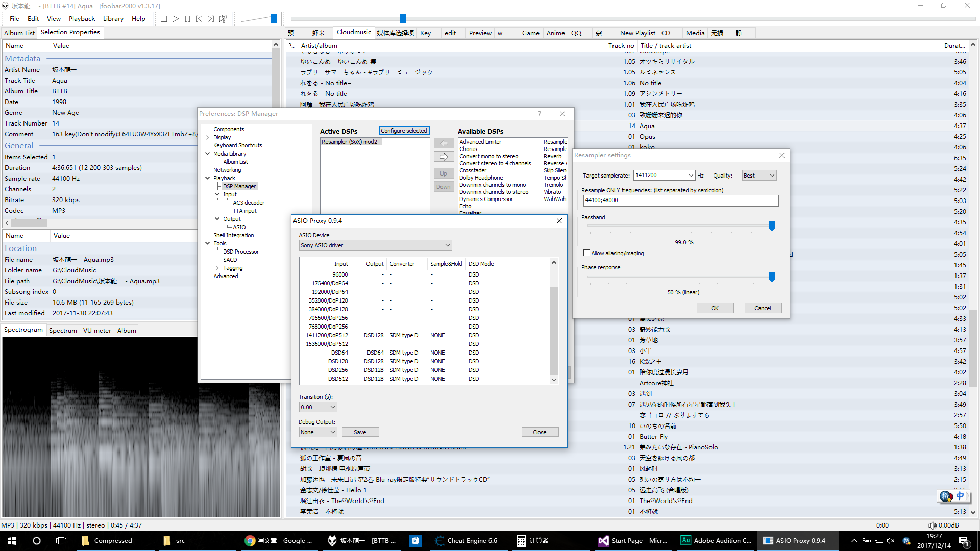
Task: Click the Preferences help question mark
Action: 539,114
